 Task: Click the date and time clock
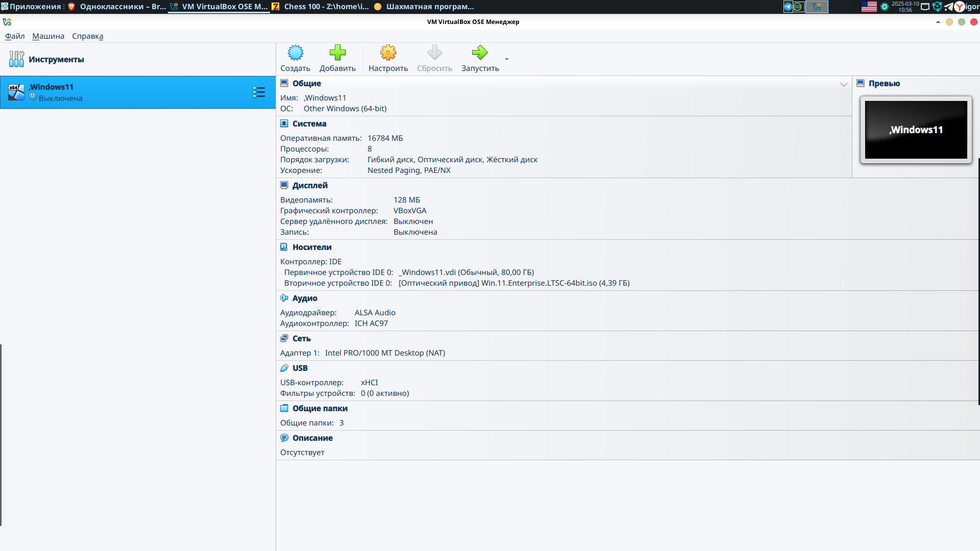pyautogui.click(x=905, y=7)
